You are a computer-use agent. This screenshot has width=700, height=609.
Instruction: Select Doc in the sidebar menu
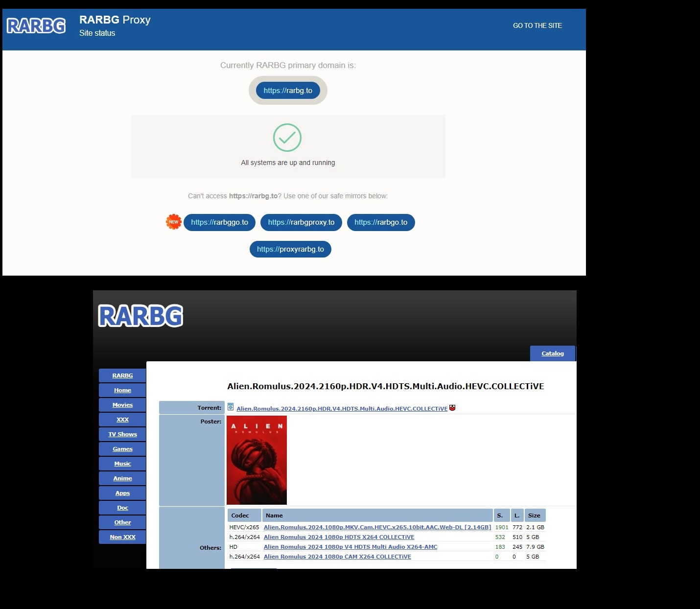tap(122, 508)
